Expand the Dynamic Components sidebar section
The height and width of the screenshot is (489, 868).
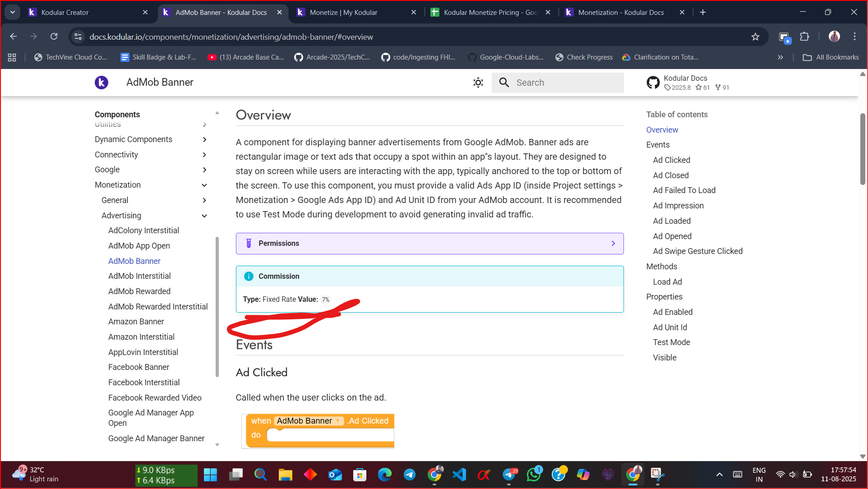coord(204,140)
